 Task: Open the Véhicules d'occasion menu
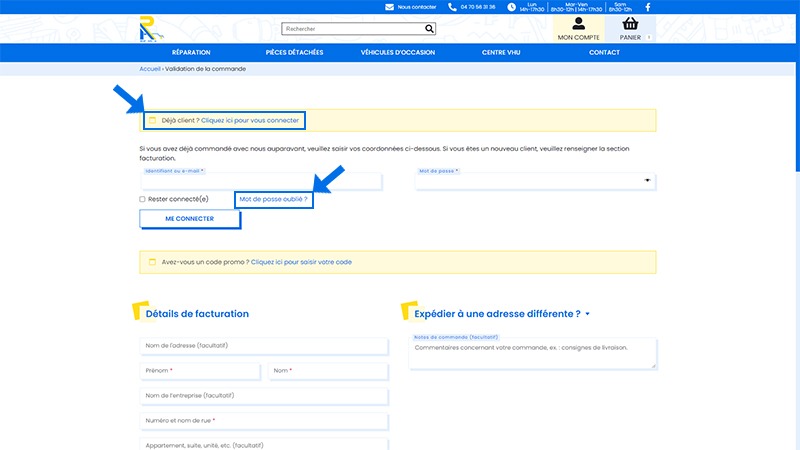[398, 53]
